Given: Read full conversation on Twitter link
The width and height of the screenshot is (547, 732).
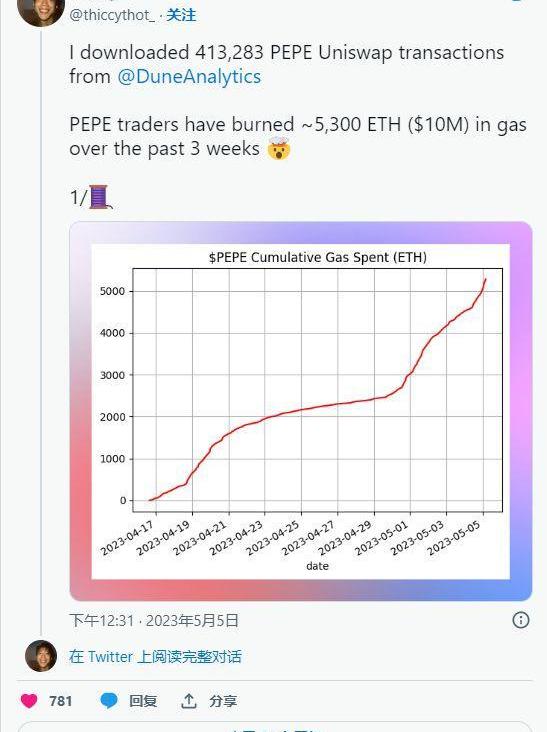Looking at the screenshot, I should (x=155, y=656).
